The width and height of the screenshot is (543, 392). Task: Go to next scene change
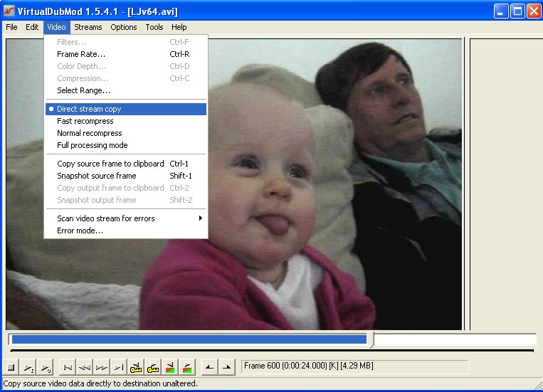click(x=187, y=367)
